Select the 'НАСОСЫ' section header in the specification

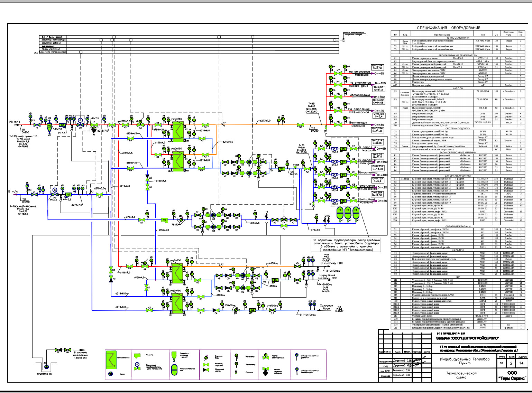point(458,88)
